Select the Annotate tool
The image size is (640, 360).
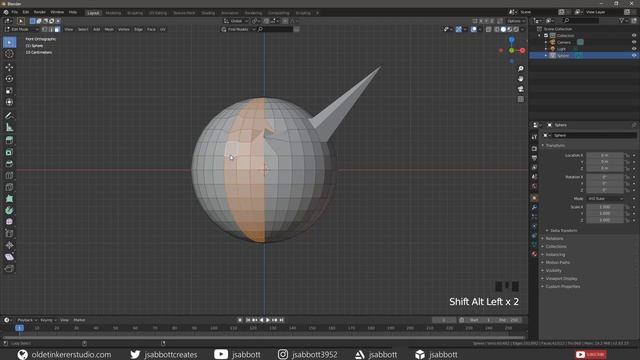tap(9, 116)
